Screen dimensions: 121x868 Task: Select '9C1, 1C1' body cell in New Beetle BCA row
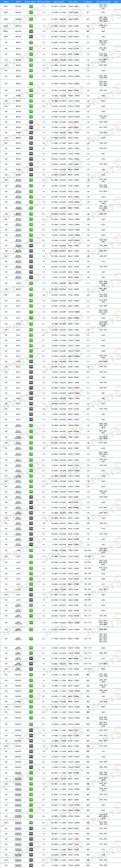88,605
